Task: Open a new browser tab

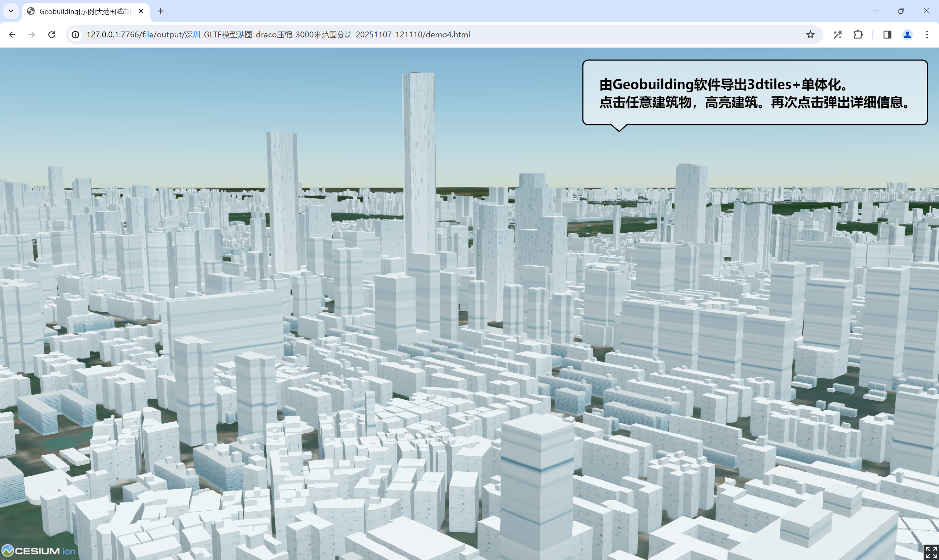Action: 160,11
